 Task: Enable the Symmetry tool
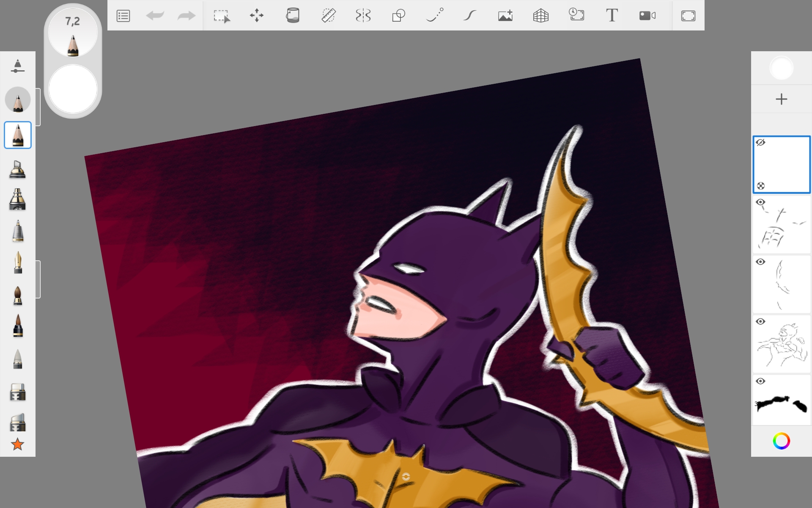click(x=363, y=16)
